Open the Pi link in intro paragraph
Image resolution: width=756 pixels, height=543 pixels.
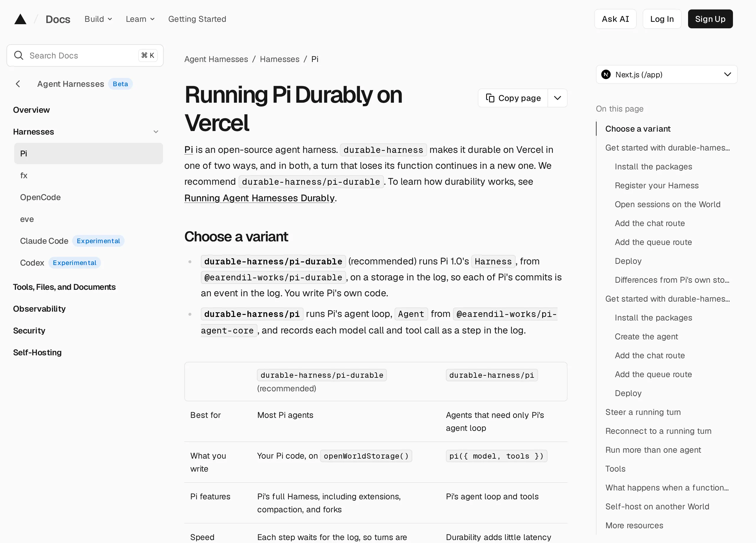[x=189, y=150]
